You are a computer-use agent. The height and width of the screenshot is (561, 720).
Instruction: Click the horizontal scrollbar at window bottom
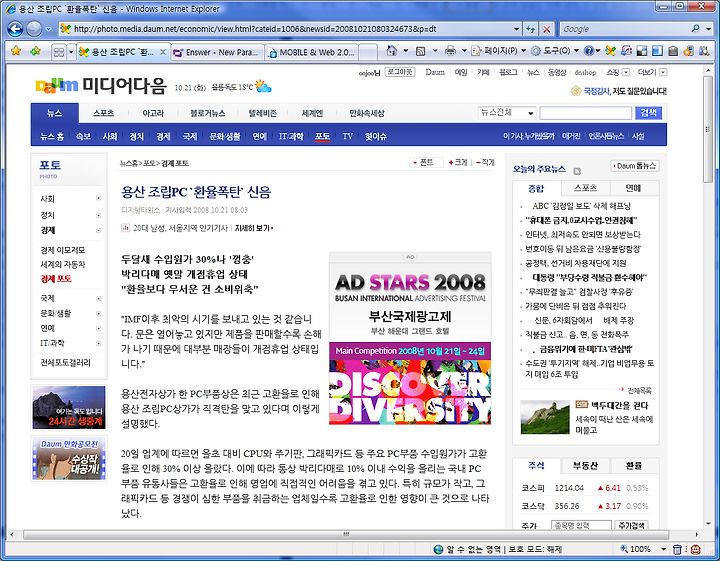[346, 534]
